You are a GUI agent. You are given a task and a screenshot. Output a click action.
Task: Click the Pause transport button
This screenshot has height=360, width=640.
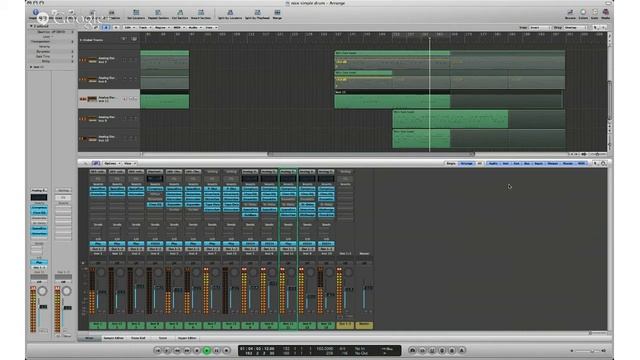tap(217, 350)
